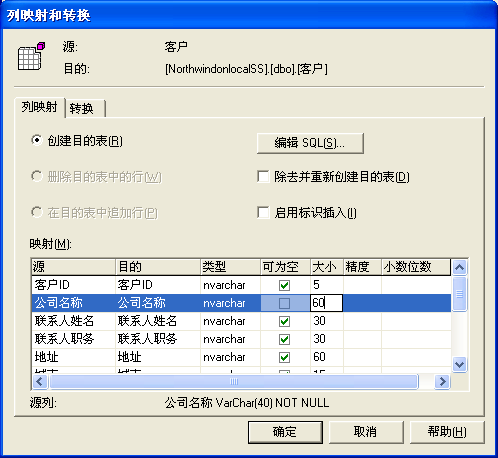The image size is (498, 458).
Task: Click right arrow of horizontal scrollbar
Action: pos(443,381)
